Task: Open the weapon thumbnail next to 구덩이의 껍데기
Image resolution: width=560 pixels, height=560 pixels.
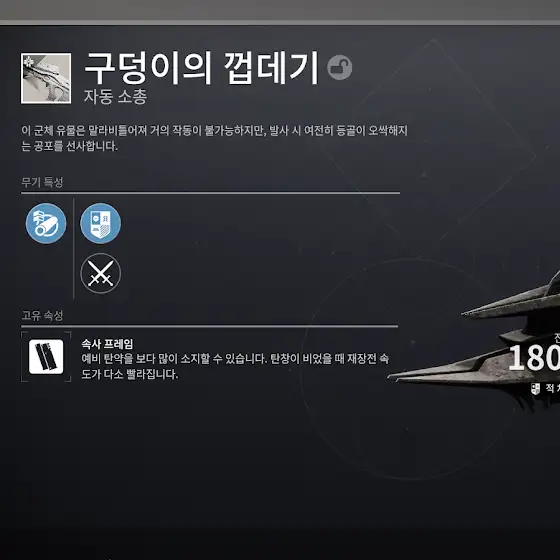Action: pyautogui.click(x=46, y=78)
